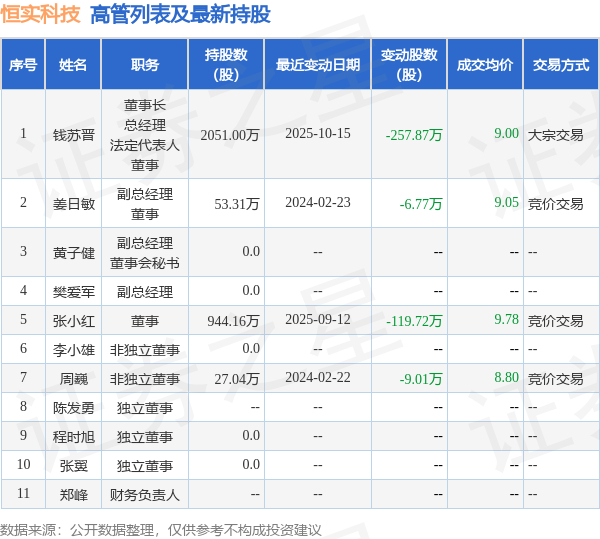Click the average price 8.80

coord(506,377)
